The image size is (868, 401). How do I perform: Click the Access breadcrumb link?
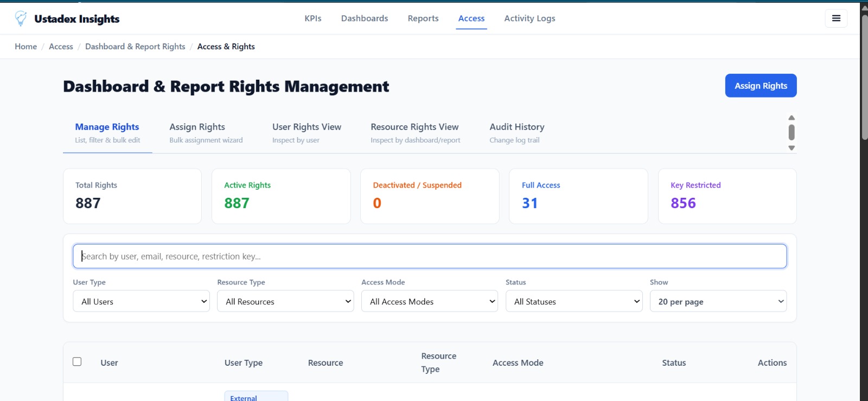pyautogui.click(x=61, y=47)
